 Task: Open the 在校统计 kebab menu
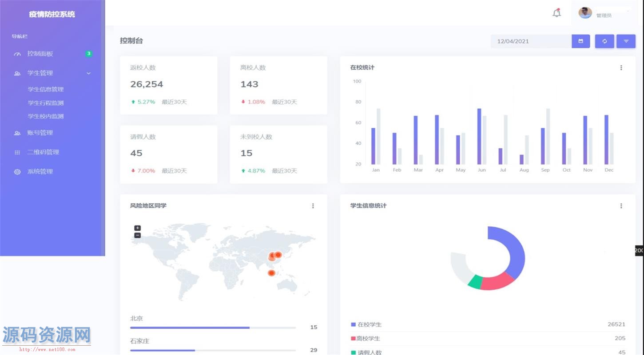[621, 67]
